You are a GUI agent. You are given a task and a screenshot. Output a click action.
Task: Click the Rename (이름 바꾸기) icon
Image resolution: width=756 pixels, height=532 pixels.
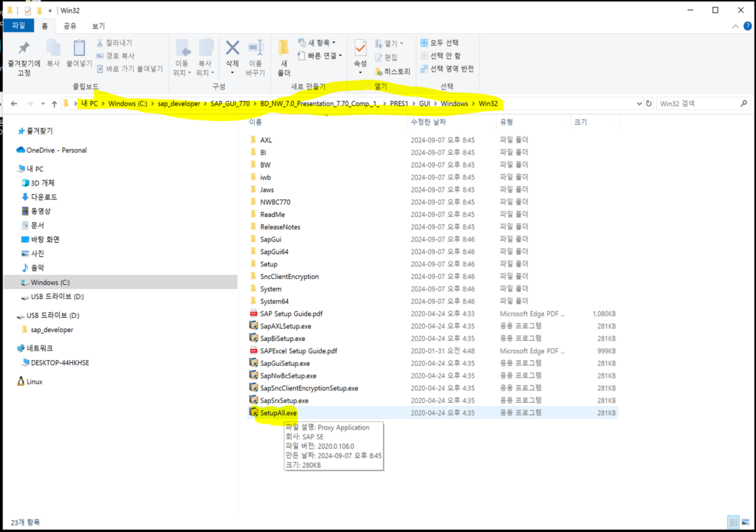click(255, 48)
